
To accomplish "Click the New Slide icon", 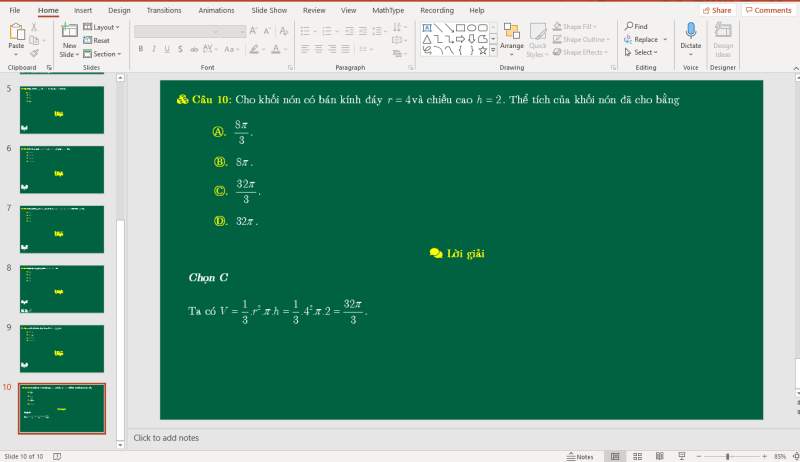I will point(69,31).
